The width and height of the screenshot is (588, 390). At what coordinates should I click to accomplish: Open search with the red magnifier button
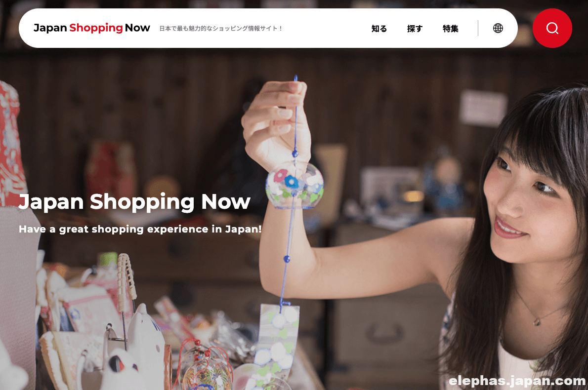552,28
